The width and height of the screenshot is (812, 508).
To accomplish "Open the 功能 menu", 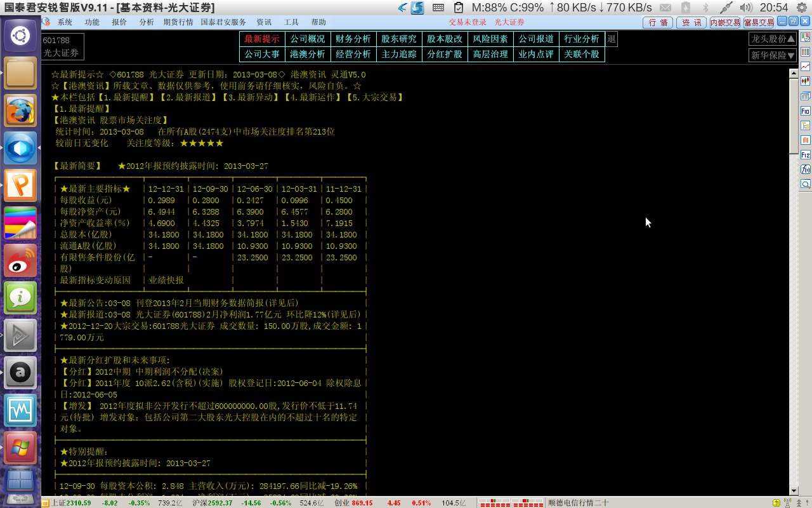I will tap(92, 22).
